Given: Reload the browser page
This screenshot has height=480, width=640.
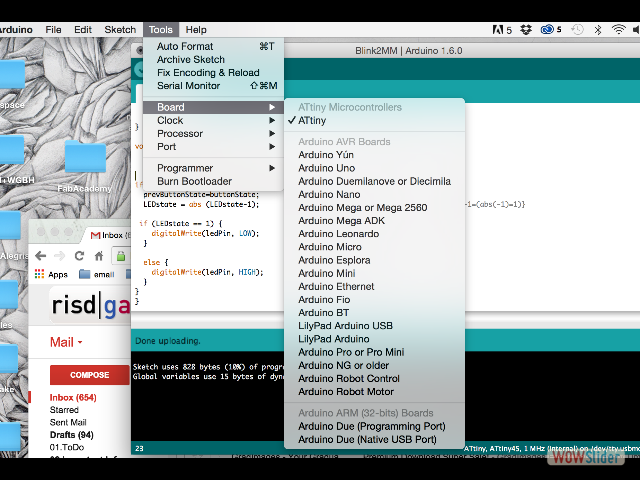Looking at the screenshot, I should point(79,256).
